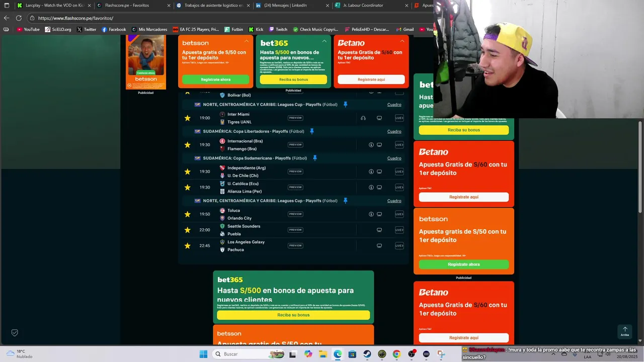Click info icon for Toluca vs Orlando City

click(x=371, y=214)
